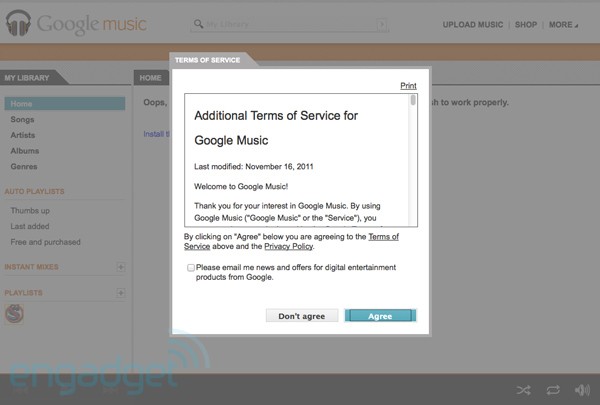Toggle repeat in the player bar

tap(553, 390)
